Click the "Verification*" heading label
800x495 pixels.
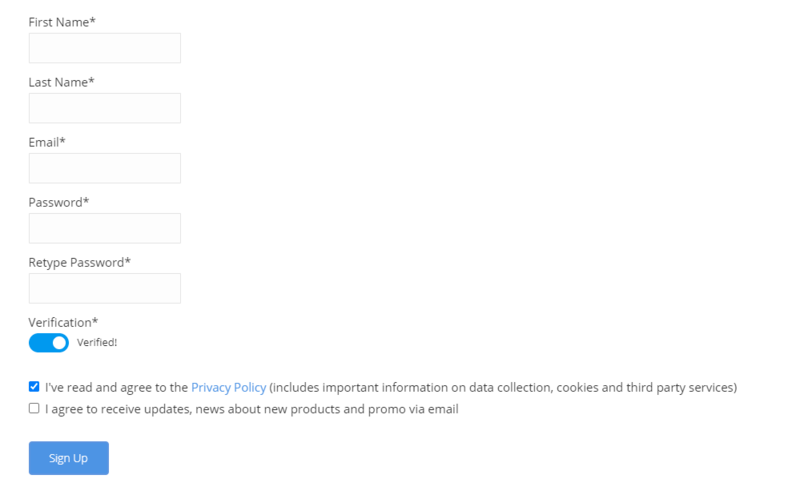63,322
